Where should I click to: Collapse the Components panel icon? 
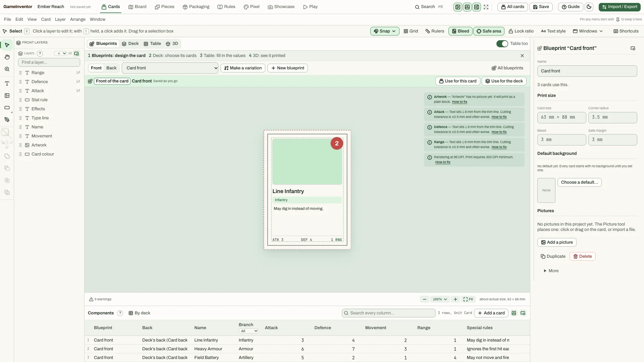[x=514, y=313]
